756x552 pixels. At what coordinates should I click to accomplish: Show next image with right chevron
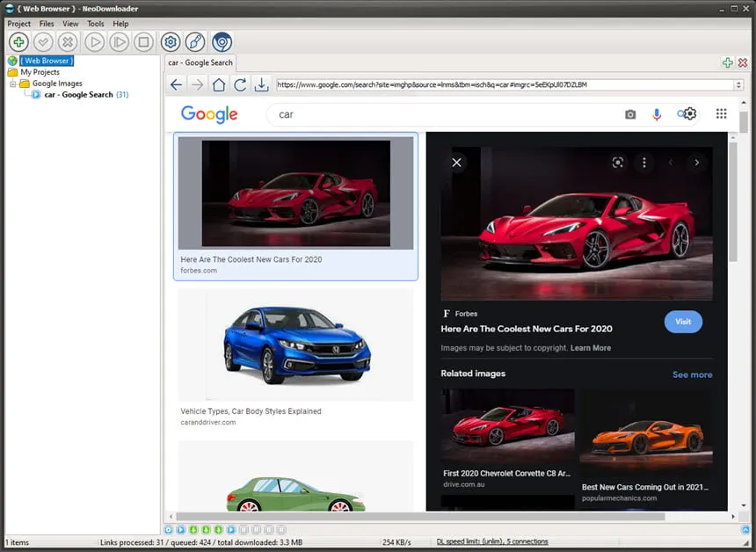tap(696, 163)
